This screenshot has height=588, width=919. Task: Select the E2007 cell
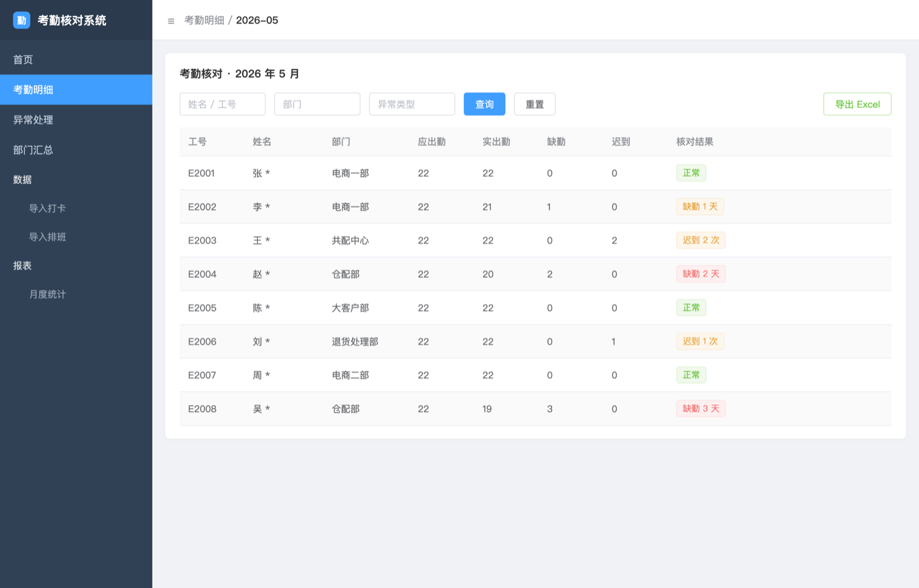point(202,376)
